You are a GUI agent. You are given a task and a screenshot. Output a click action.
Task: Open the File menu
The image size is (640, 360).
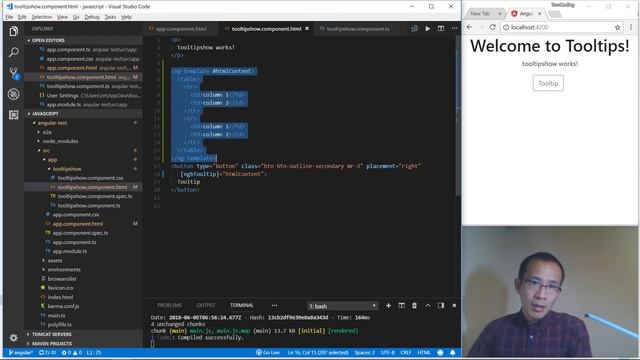tap(9, 17)
